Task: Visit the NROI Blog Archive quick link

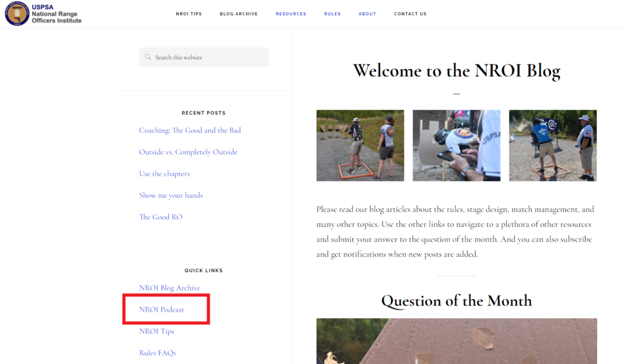Action: [169, 288]
